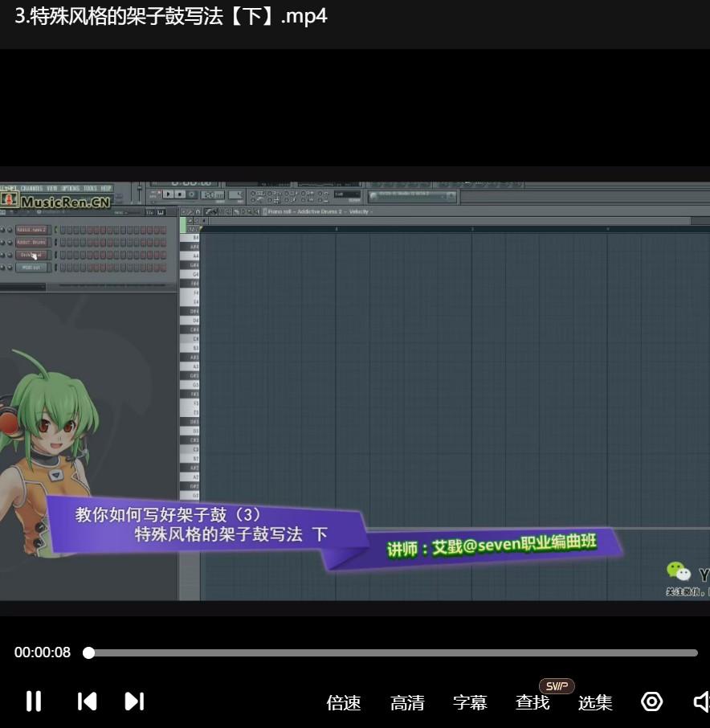
Task: Toggle the first step in MIDI out row
Action: [x=63, y=268]
